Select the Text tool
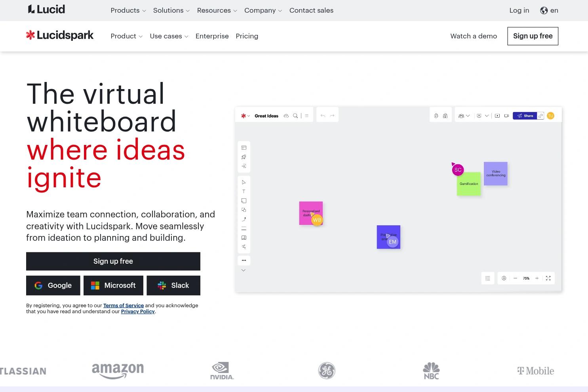The width and height of the screenshot is (588, 392). click(x=244, y=191)
